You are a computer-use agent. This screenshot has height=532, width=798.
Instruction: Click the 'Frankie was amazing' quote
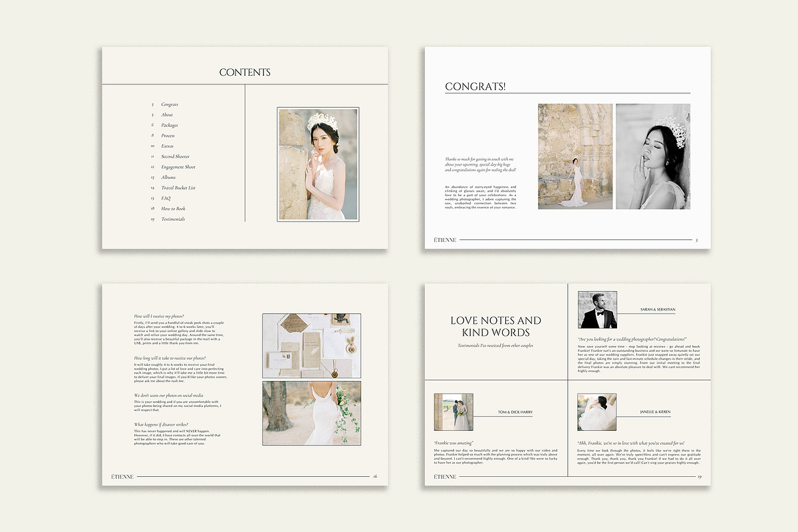coord(454,443)
